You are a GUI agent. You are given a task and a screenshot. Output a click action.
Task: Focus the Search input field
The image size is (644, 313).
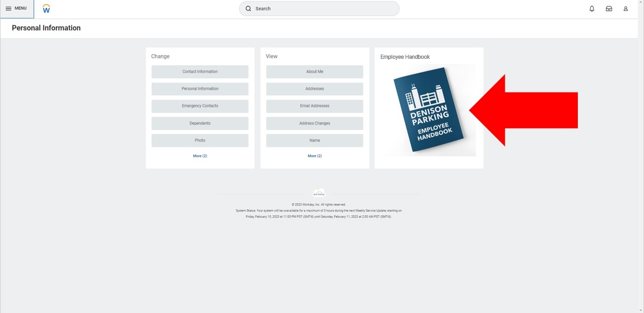click(319, 9)
